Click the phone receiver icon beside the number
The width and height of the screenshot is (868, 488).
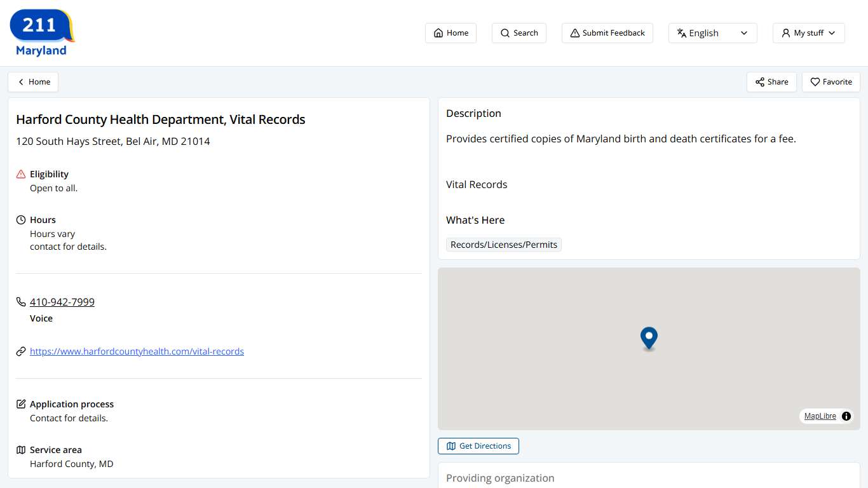pos(20,302)
